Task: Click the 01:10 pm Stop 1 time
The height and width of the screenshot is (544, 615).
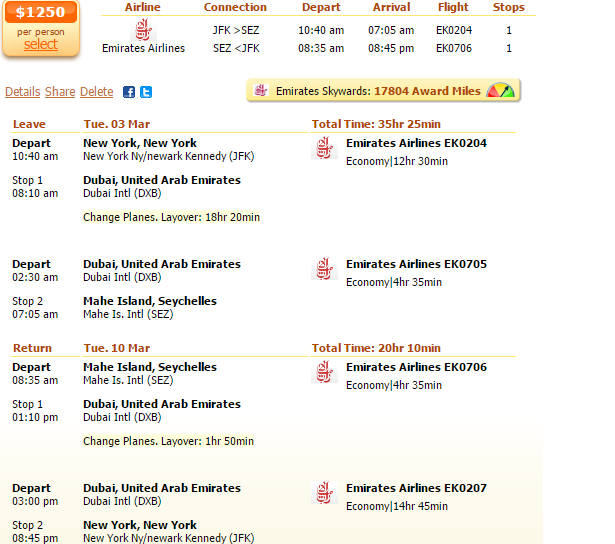Action: (x=35, y=417)
